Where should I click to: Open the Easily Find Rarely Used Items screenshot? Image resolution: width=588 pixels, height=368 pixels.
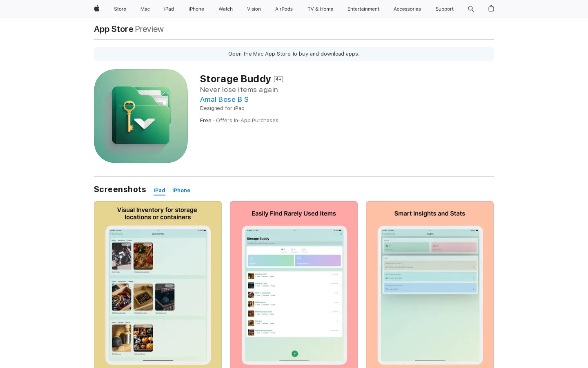tap(294, 285)
